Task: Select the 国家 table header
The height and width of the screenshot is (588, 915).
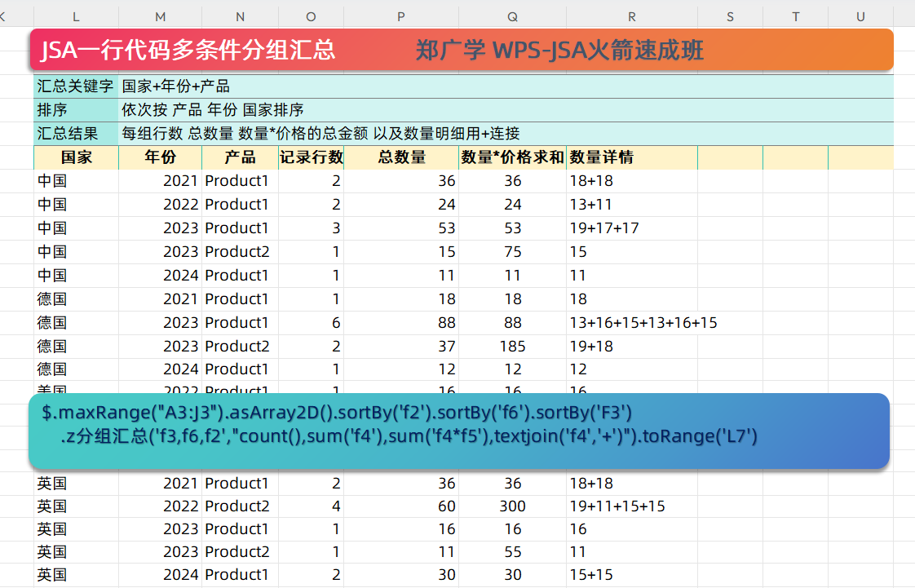Action: [x=76, y=157]
